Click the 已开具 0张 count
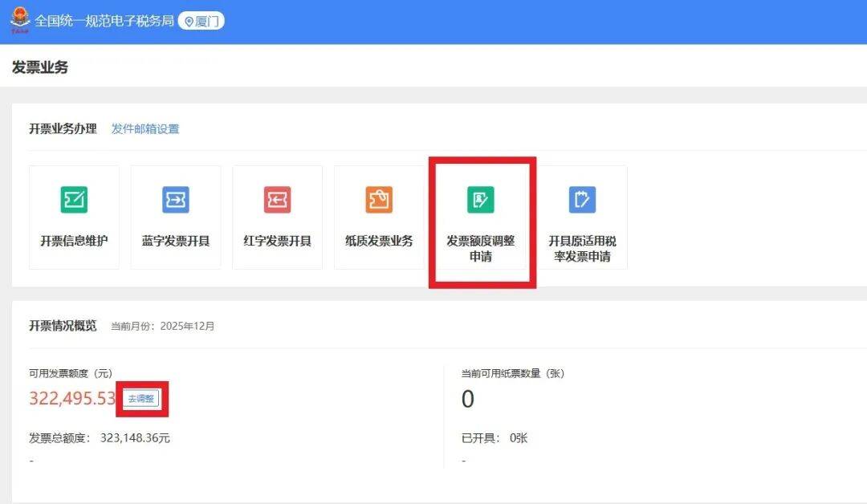Screen dimensions: 867x504 coord(495,438)
